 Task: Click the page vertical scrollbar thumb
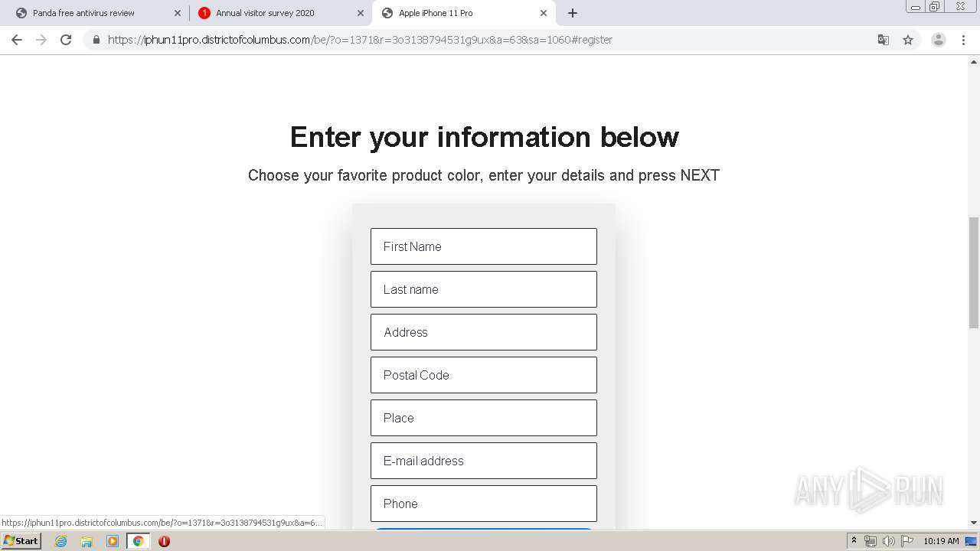point(974,272)
